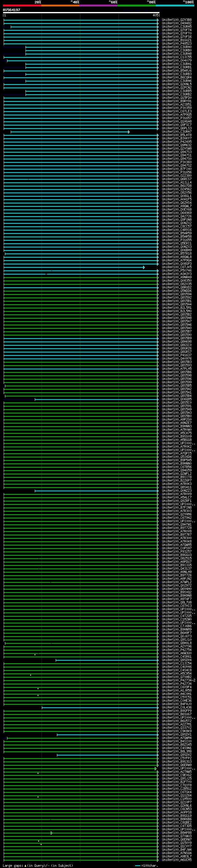Select hit label UniRef100_A2IB51
The width and height of the screenshot is (197, 868).
tap(177, 104)
